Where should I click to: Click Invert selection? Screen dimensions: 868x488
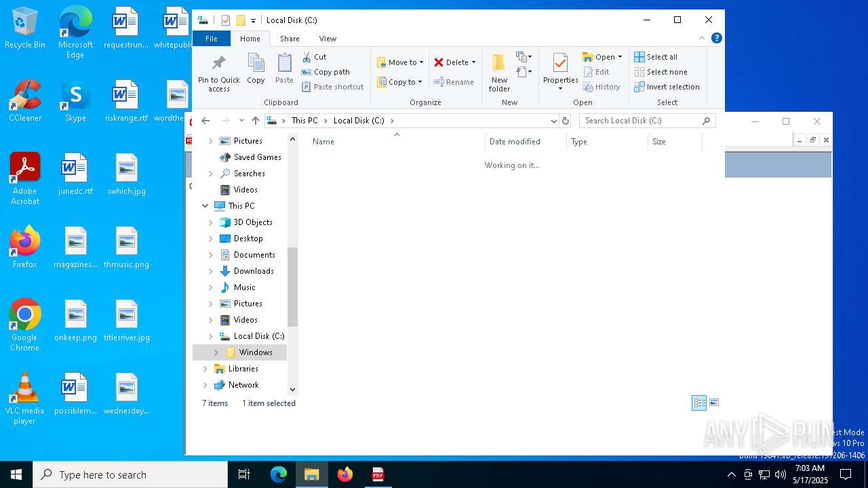[x=667, y=87]
